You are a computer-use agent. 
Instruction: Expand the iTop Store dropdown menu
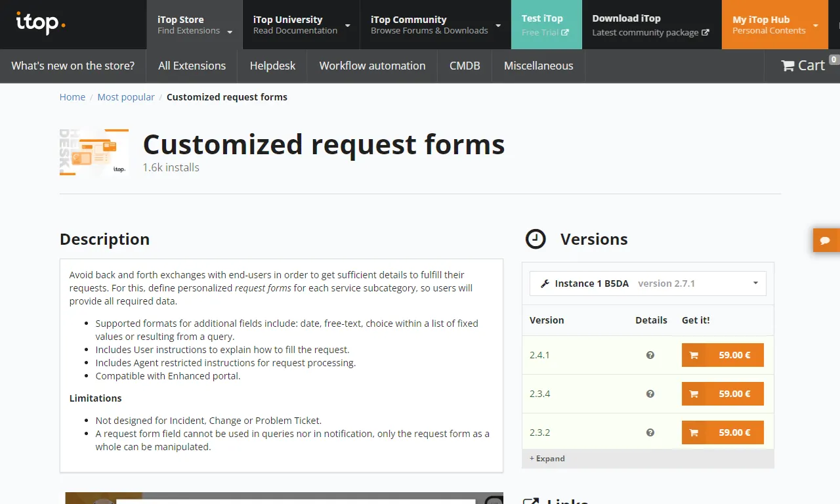[230, 31]
